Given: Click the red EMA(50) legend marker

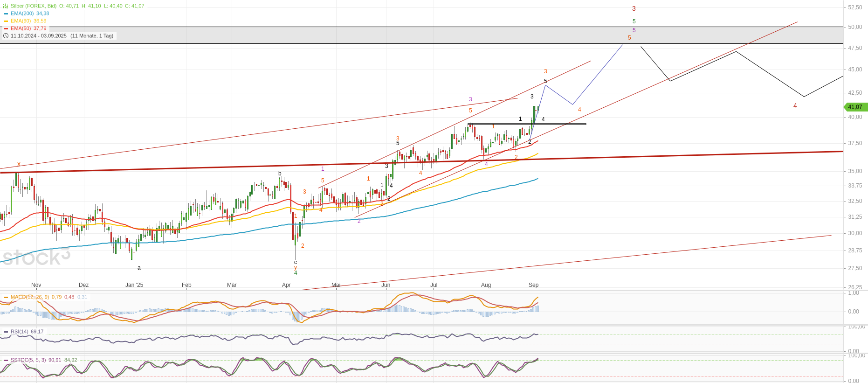Looking at the screenshot, I should [x=6, y=28].
